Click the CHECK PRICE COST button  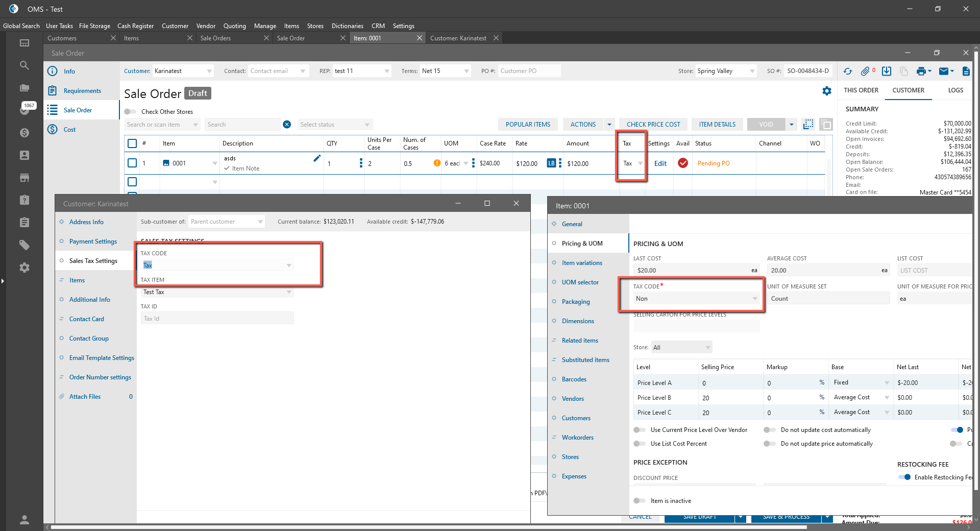tap(653, 125)
